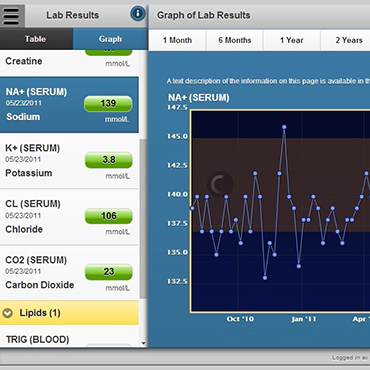Screen dimensions: 370x370
Task: Click the Lab Results panel title
Action: [72, 15]
